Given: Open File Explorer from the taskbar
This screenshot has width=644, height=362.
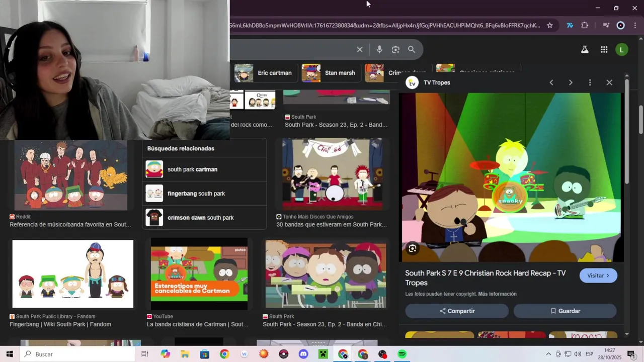Looking at the screenshot, I should (185, 354).
